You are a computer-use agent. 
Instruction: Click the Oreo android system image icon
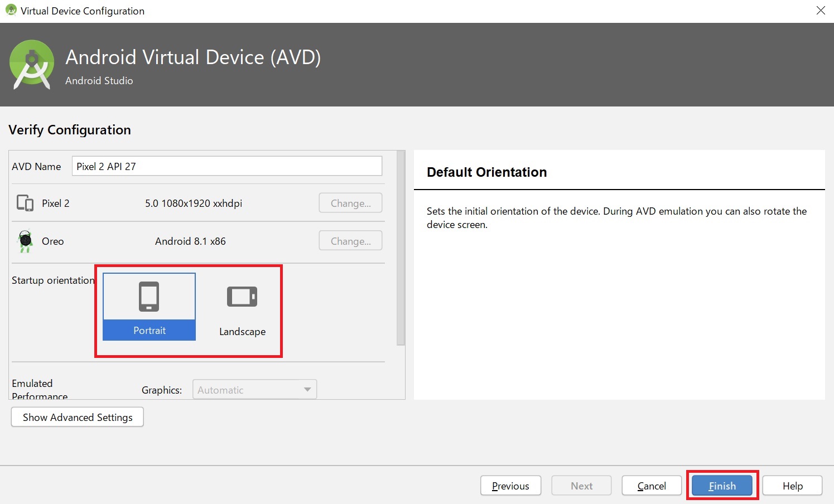25,241
